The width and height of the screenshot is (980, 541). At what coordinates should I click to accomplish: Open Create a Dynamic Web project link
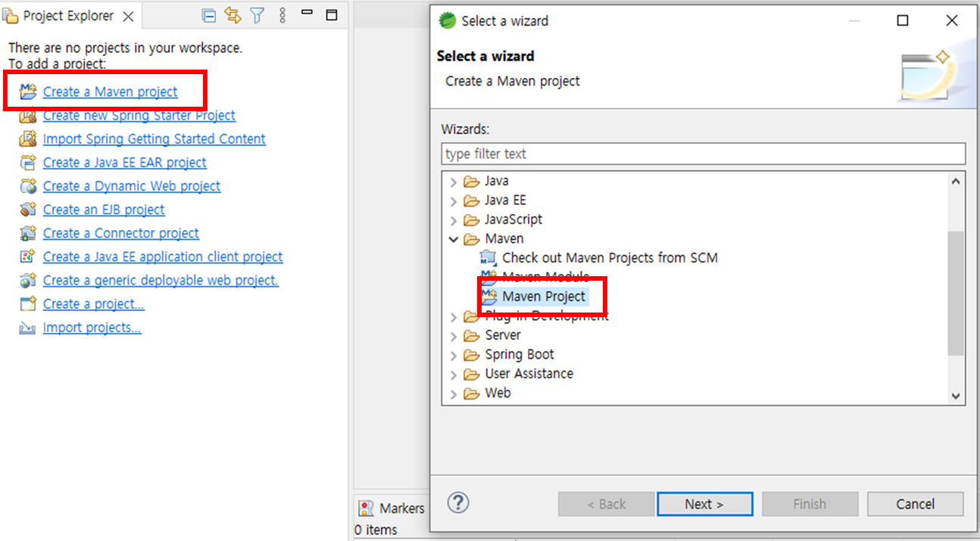tap(132, 186)
